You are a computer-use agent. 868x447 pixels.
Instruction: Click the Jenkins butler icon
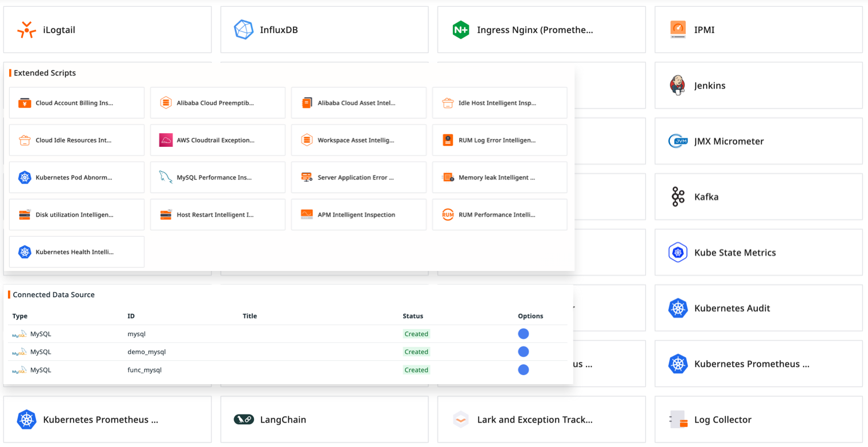click(x=678, y=85)
